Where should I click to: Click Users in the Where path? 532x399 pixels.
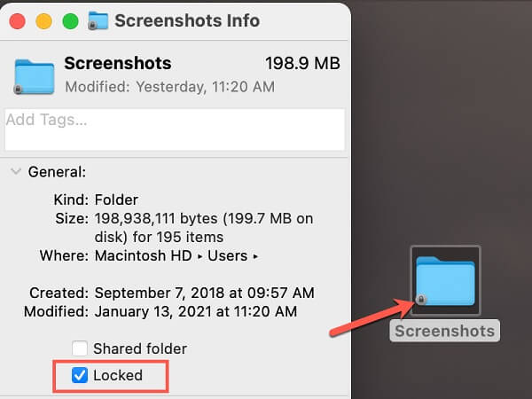pyautogui.click(x=229, y=256)
